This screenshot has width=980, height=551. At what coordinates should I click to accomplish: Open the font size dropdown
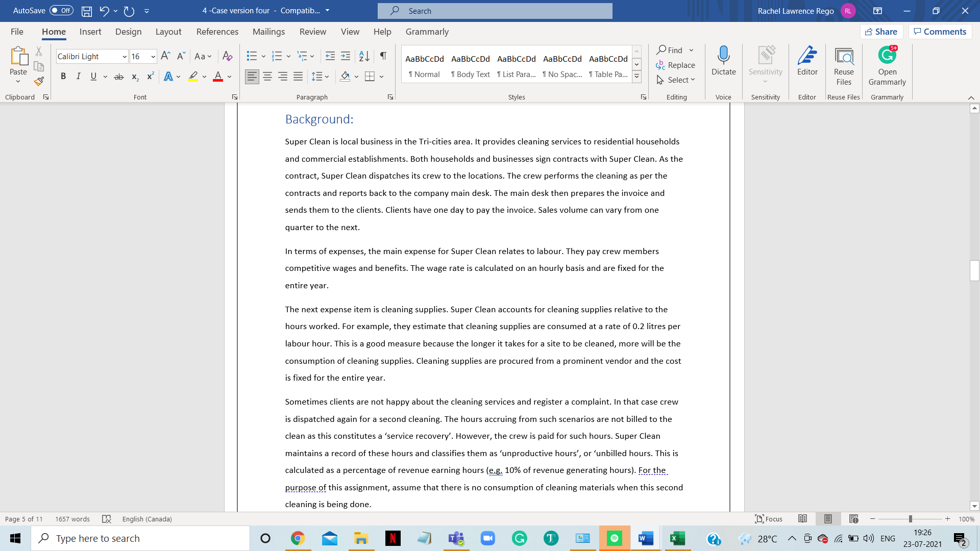pos(152,56)
